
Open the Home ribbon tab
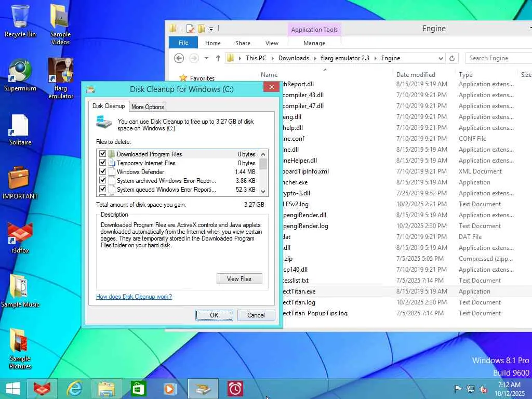pos(212,43)
